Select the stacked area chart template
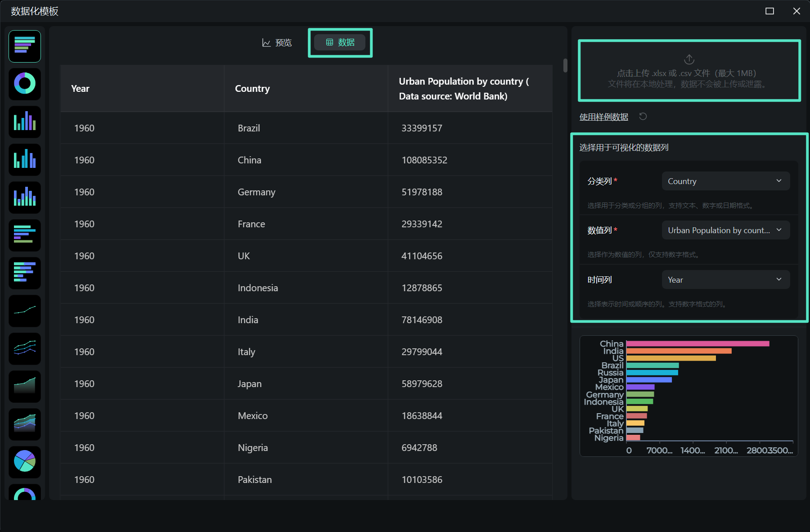The image size is (810, 532). 25,424
